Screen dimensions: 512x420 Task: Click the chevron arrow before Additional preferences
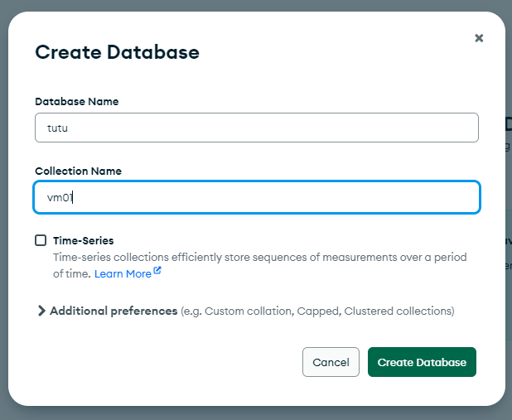[x=41, y=311]
